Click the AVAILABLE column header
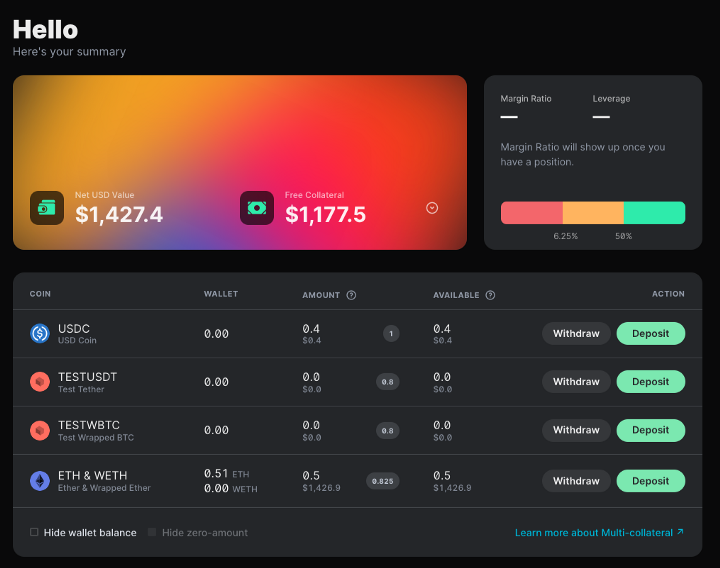This screenshot has height=568, width=720. tap(456, 295)
